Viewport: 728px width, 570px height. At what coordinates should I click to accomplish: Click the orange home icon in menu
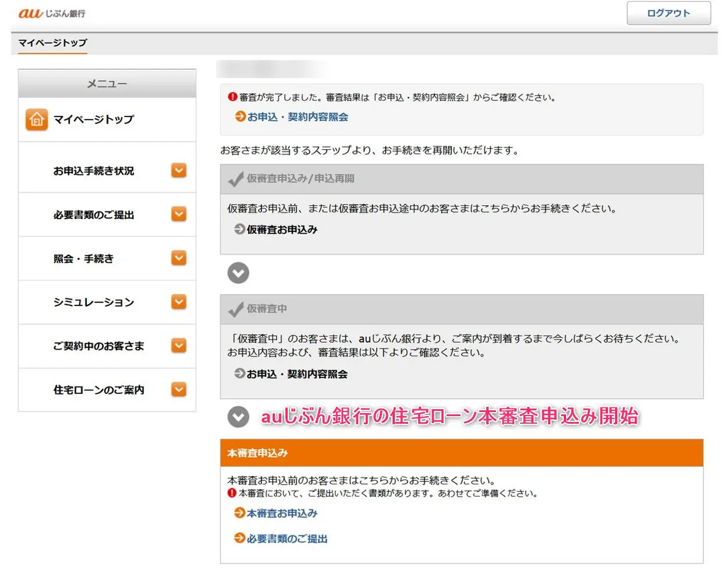[36, 119]
